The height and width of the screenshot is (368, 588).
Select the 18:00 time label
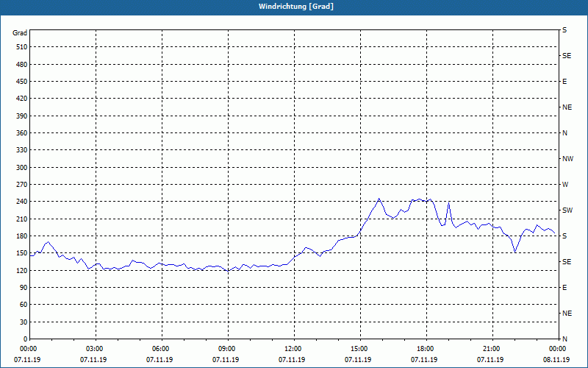(x=425, y=349)
